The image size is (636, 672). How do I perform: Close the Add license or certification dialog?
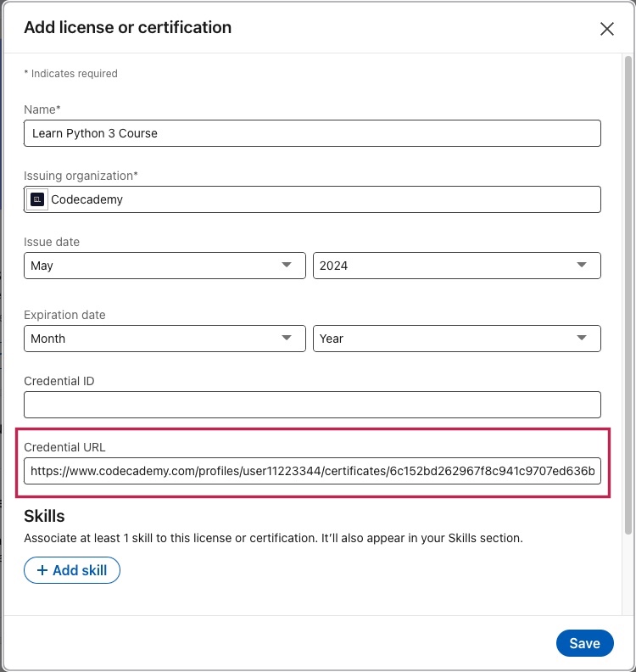click(x=607, y=29)
